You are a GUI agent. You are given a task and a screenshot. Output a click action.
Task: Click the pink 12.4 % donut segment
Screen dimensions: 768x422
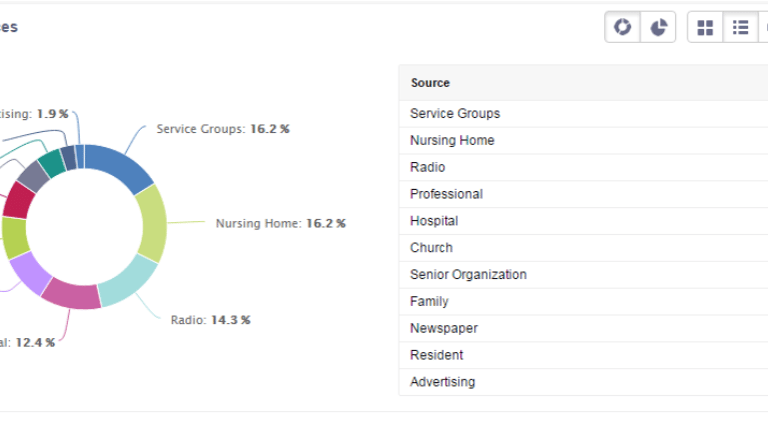72,294
